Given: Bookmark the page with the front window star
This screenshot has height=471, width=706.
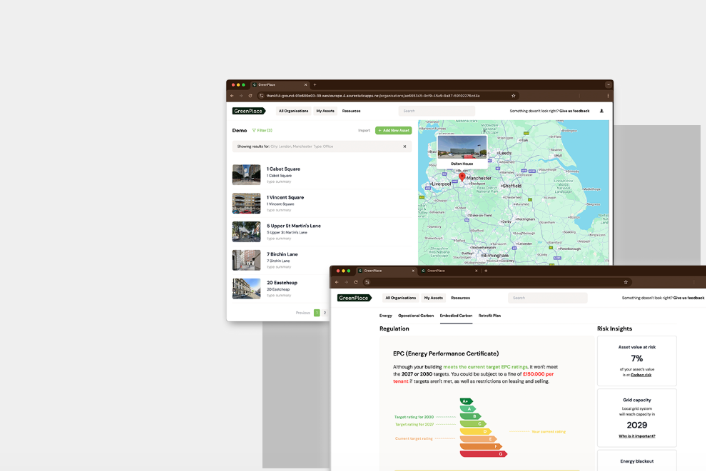Looking at the screenshot, I should pos(625,282).
